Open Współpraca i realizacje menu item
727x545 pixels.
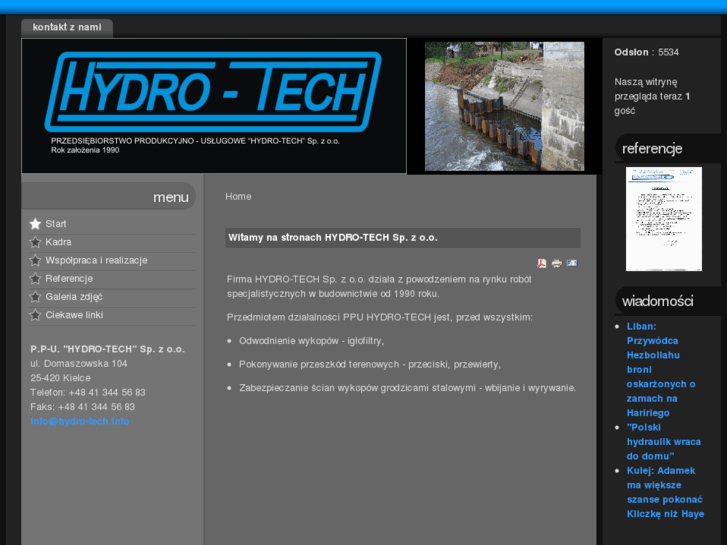(x=96, y=260)
